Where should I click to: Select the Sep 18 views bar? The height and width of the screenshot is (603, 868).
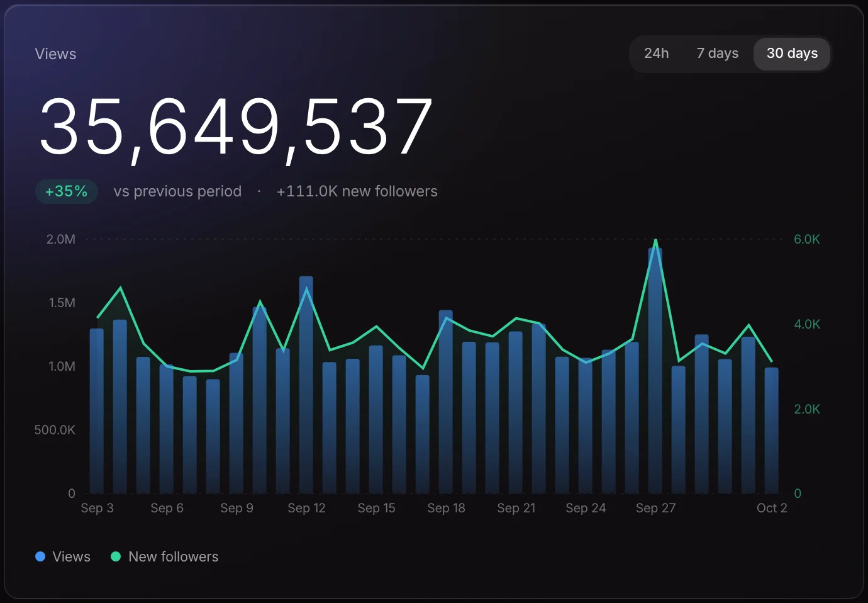[446, 402]
